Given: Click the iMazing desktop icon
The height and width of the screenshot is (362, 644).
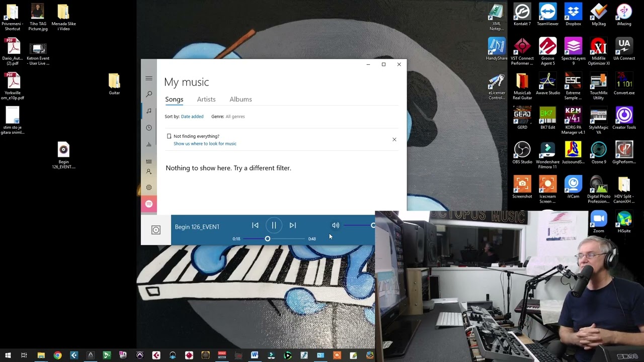Looking at the screenshot, I should point(624,15).
